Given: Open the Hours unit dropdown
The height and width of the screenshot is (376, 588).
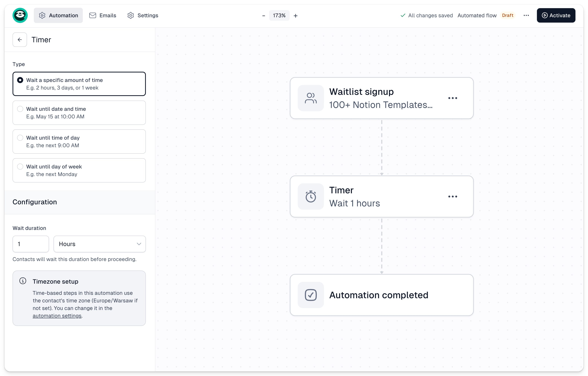Looking at the screenshot, I should pyautogui.click(x=100, y=244).
